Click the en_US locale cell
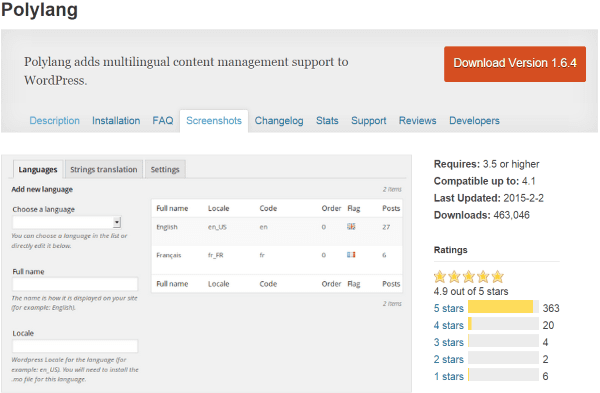This screenshot has width=600, height=393. (x=217, y=227)
